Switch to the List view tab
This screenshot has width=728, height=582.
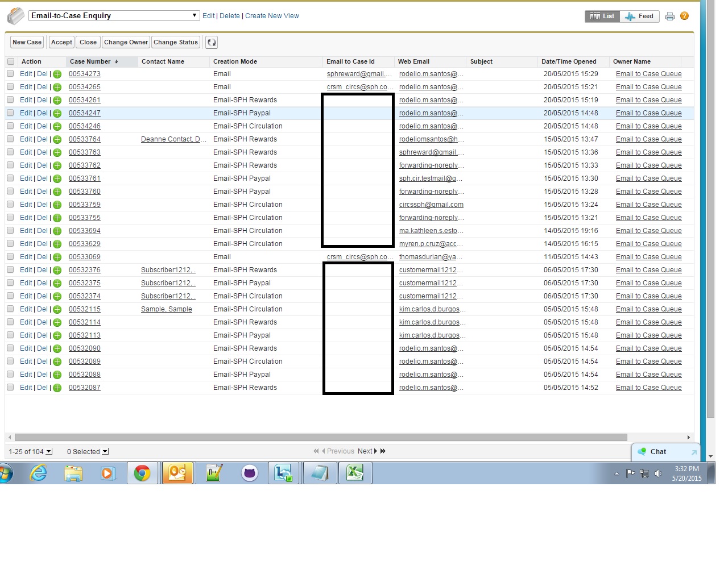(602, 16)
